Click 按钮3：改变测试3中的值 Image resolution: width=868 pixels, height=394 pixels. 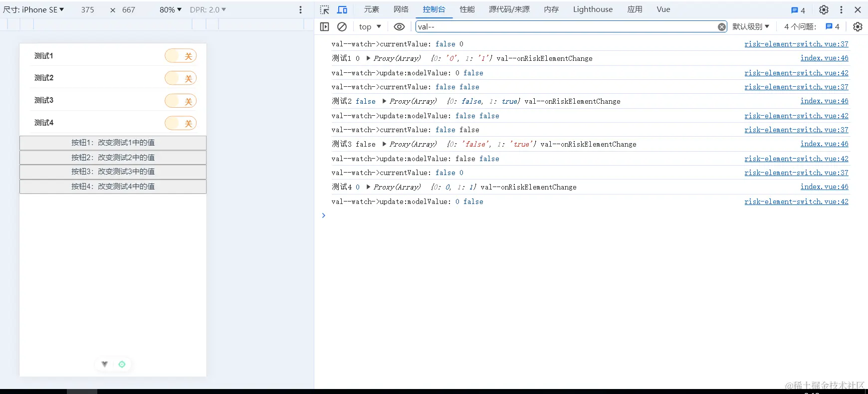point(113,172)
